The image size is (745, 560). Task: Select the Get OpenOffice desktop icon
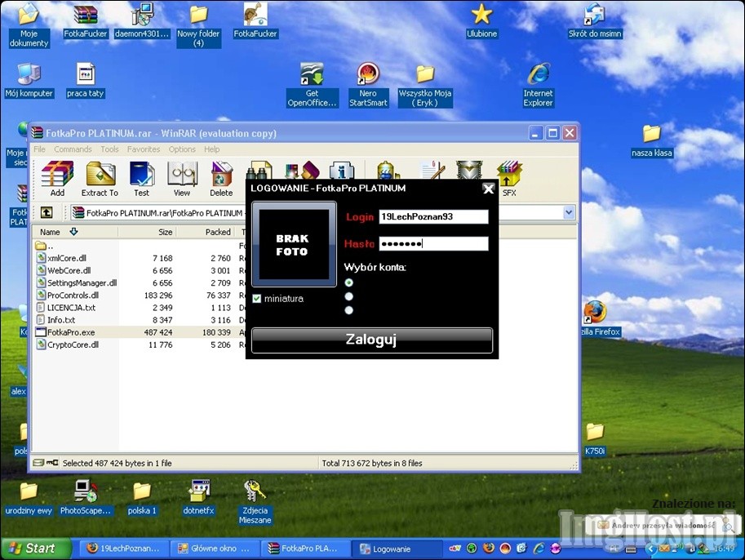click(x=313, y=85)
